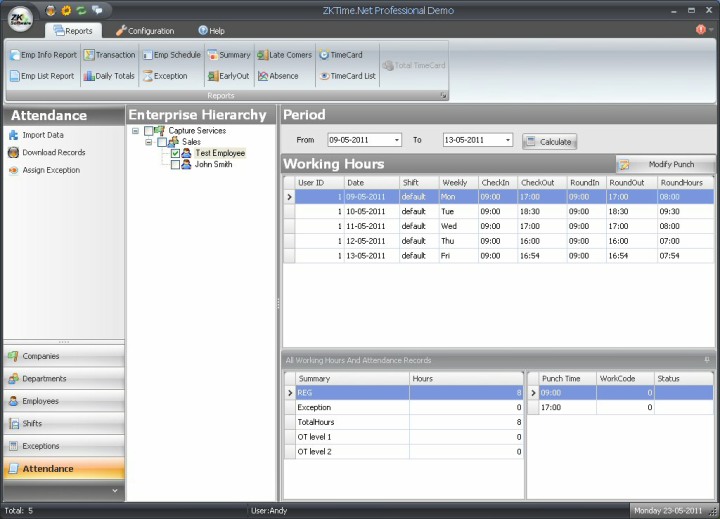This screenshot has height=519, width=720.
Task: Open the Emp Info Report
Action: pyautogui.click(x=43, y=55)
